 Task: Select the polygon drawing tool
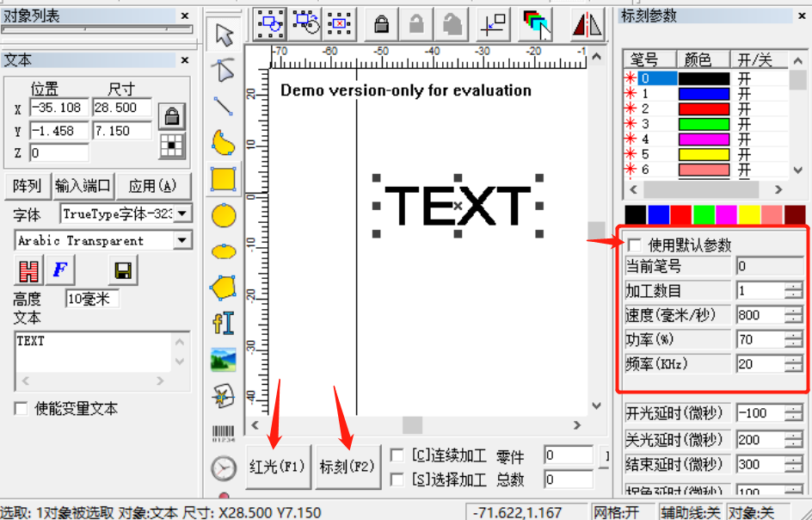click(224, 288)
